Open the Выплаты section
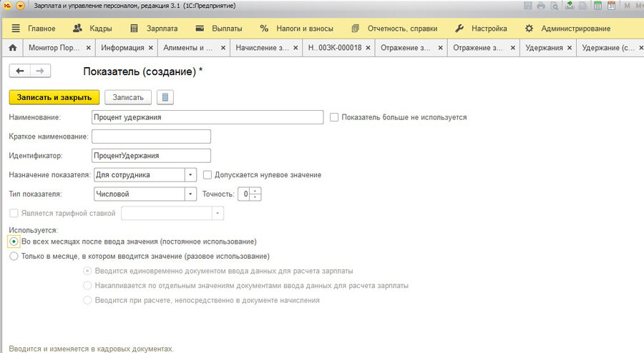The image size is (644, 353). coord(227,29)
